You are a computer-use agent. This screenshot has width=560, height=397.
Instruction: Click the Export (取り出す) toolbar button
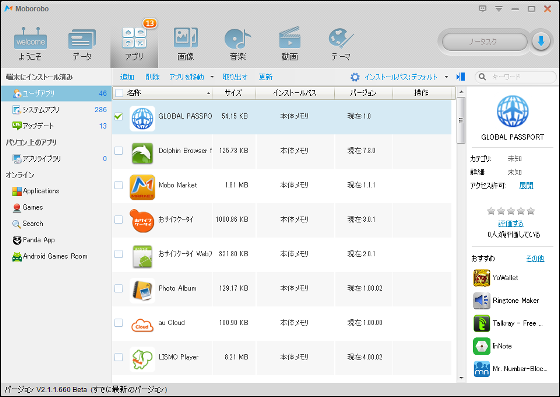[x=235, y=77]
